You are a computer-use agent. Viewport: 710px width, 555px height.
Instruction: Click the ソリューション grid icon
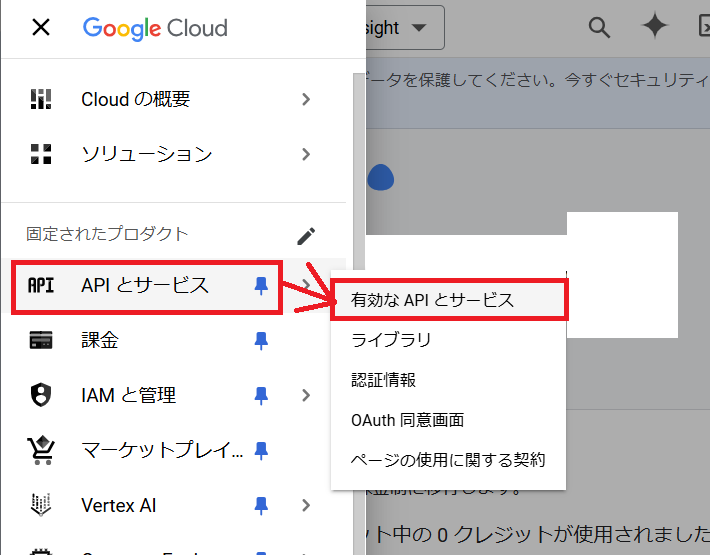pyautogui.click(x=41, y=154)
